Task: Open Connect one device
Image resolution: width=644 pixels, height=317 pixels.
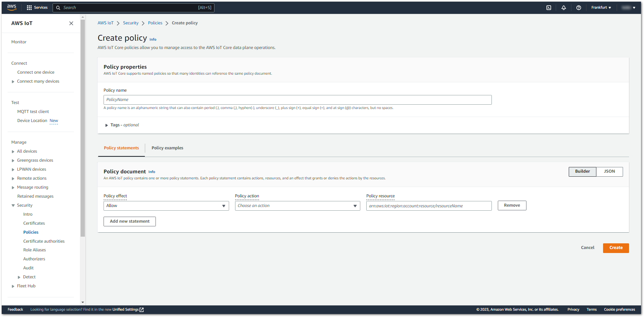Action: click(x=36, y=72)
